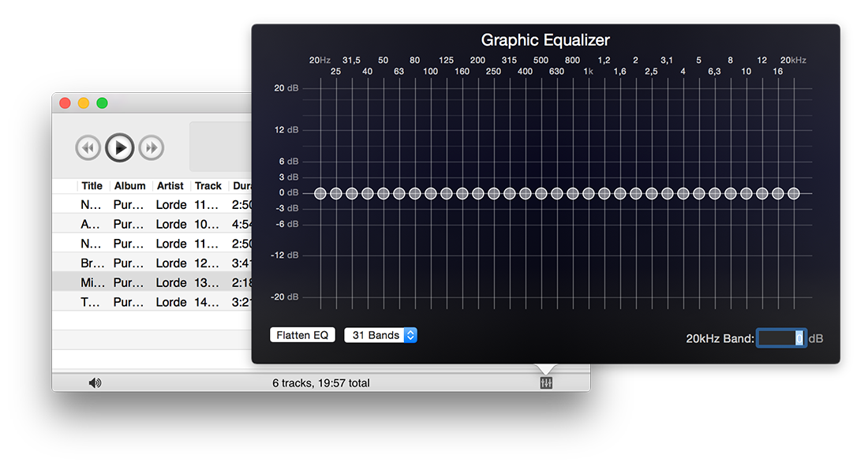Open the 31 Bands dropdown
Screen dimensions: 868x466
click(x=380, y=335)
